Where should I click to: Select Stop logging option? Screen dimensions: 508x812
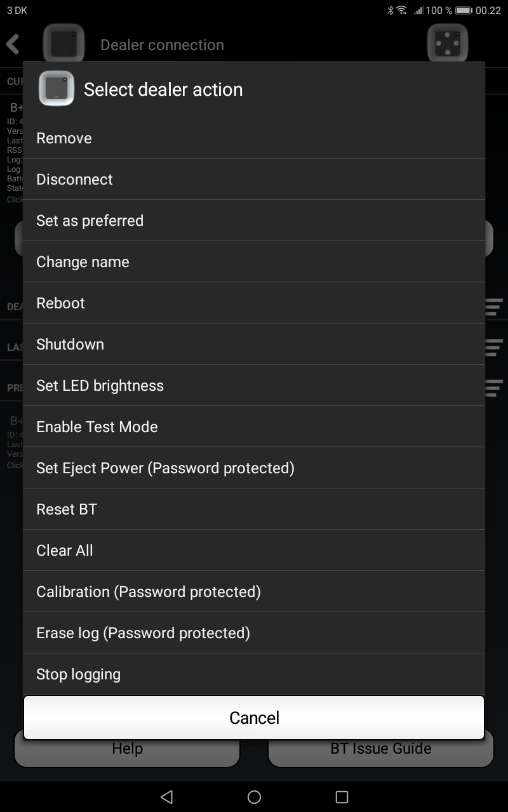254,674
